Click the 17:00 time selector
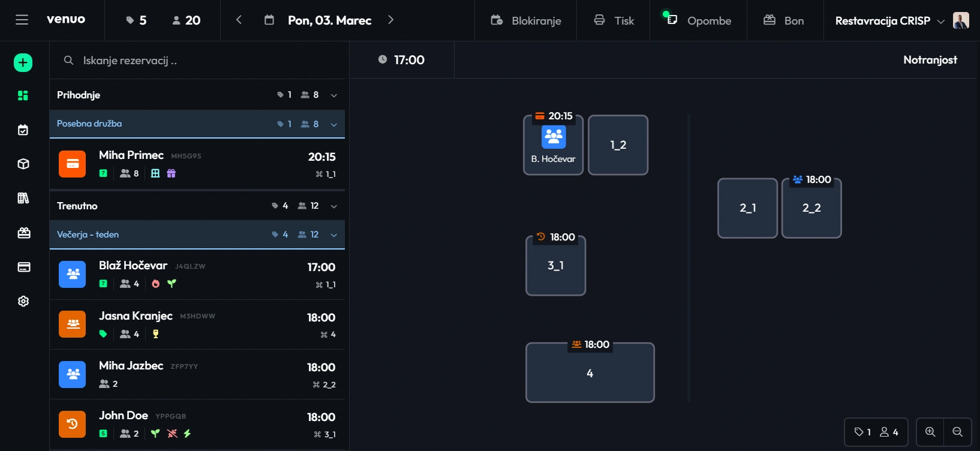The height and width of the screenshot is (451, 980). click(x=402, y=60)
